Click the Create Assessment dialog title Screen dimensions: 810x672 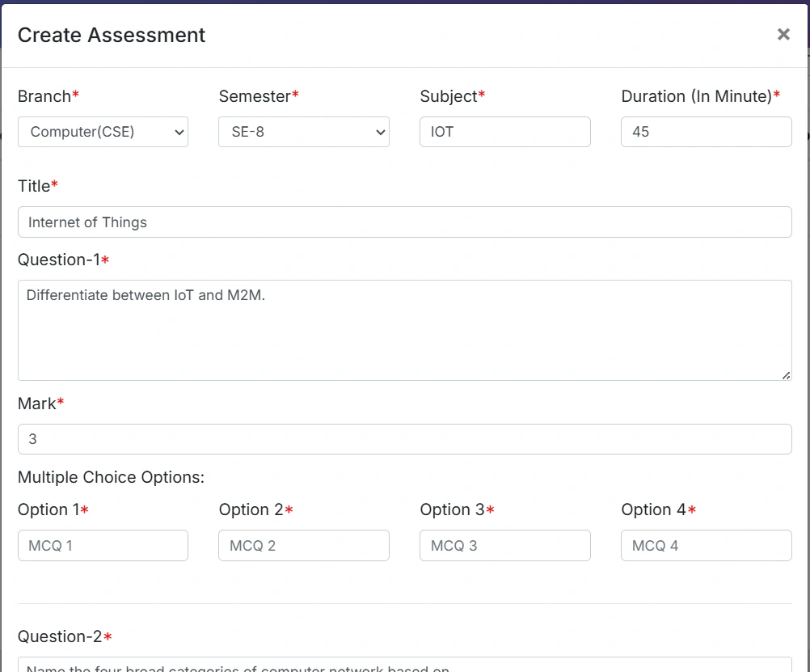(112, 35)
